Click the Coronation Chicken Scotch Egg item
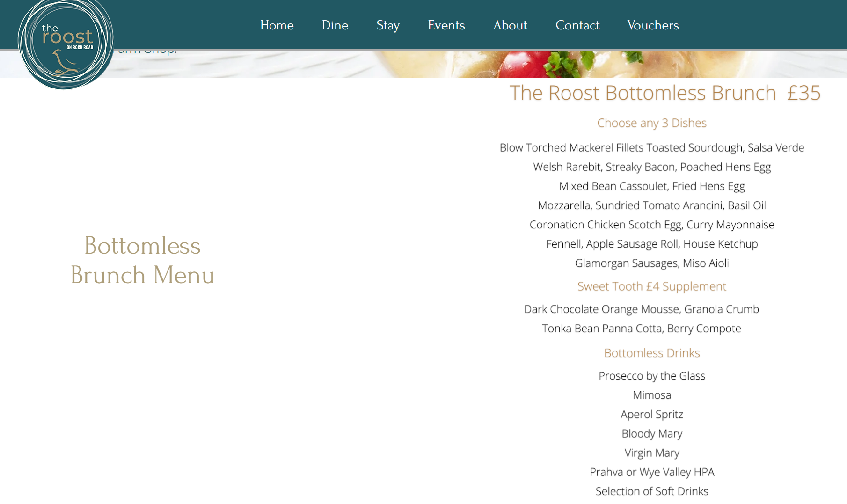 click(651, 225)
